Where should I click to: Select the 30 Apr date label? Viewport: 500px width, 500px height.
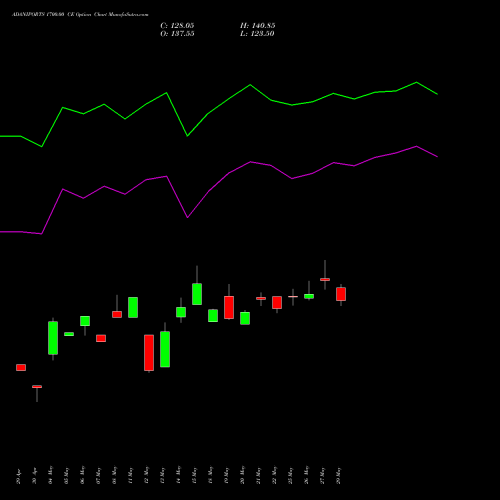(x=34, y=476)
